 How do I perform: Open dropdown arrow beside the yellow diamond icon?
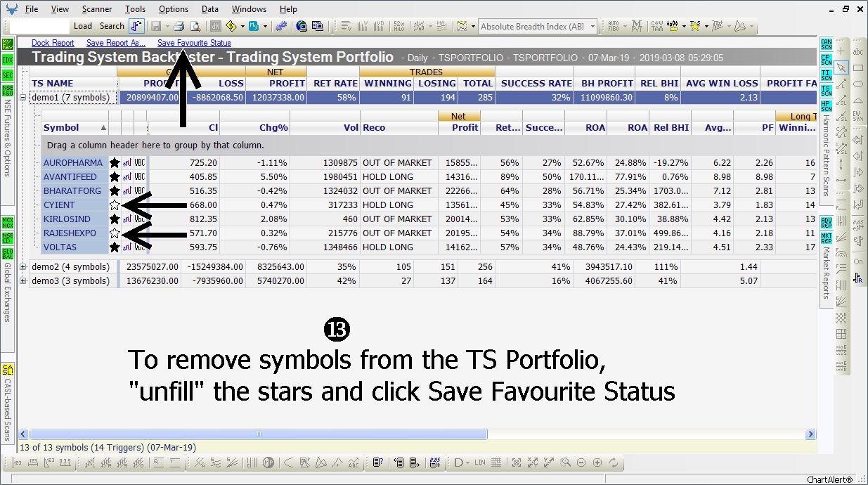242,26
